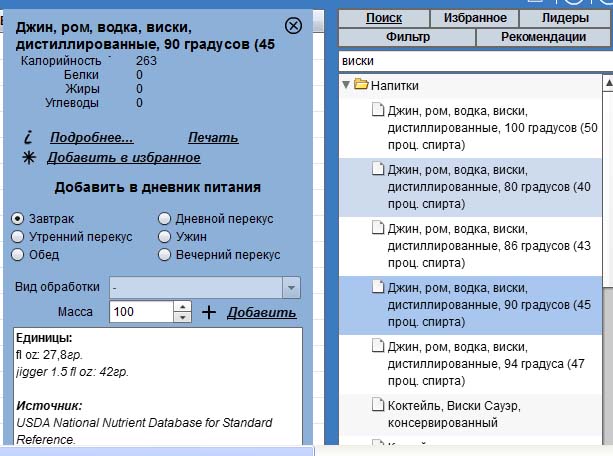Select the 94 градуса (47 проц. спирта) item

tap(471, 364)
